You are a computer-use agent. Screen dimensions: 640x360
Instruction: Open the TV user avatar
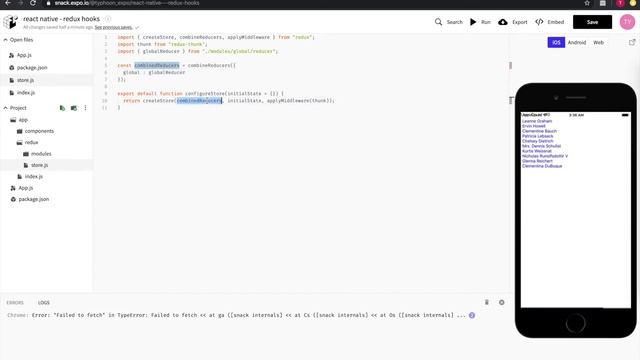[x=627, y=22]
